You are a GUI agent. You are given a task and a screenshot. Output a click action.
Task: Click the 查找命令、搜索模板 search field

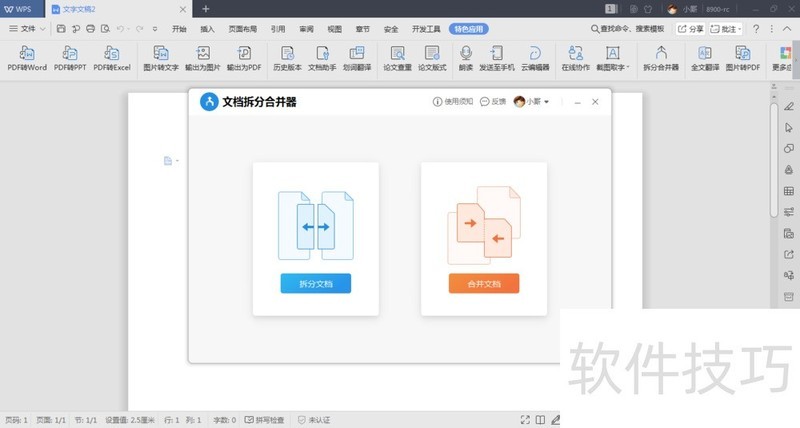[x=628, y=29]
